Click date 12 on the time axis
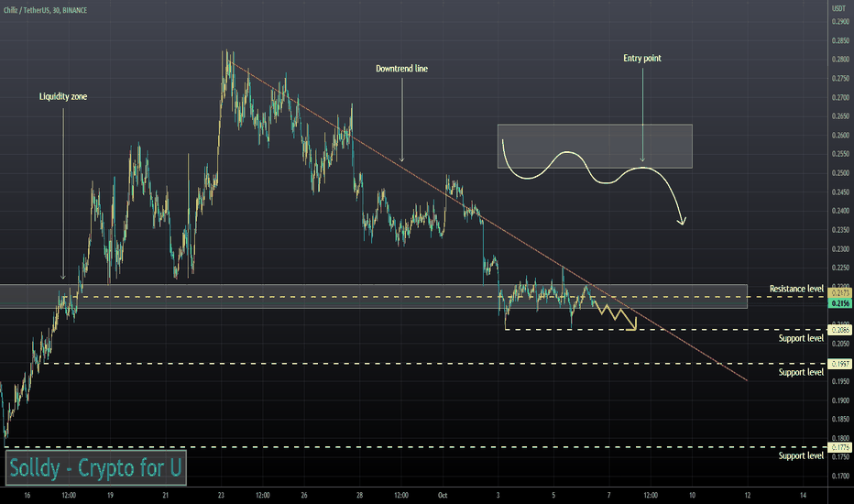854x504 pixels. (x=748, y=495)
